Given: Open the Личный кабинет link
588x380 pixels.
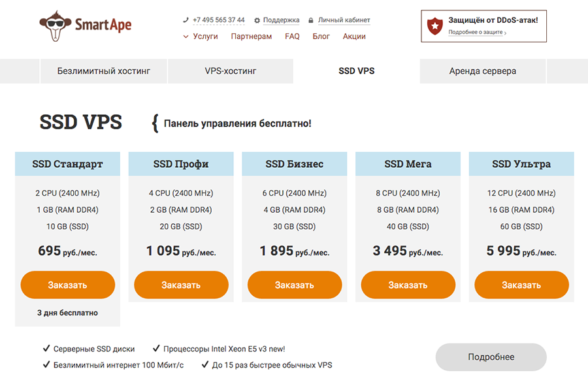Looking at the screenshot, I should (x=344, y=20).
